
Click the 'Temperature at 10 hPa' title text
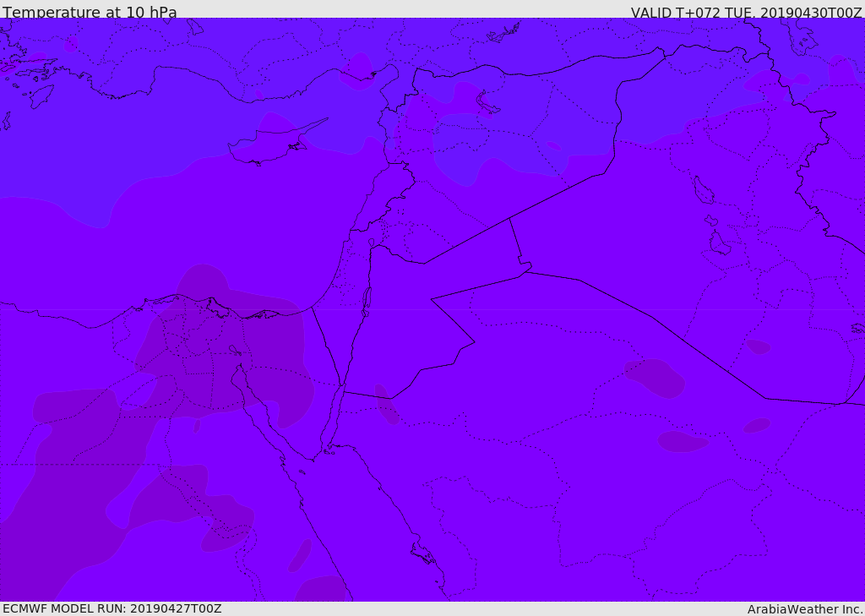pyautogui.click(x=90, y=12)
